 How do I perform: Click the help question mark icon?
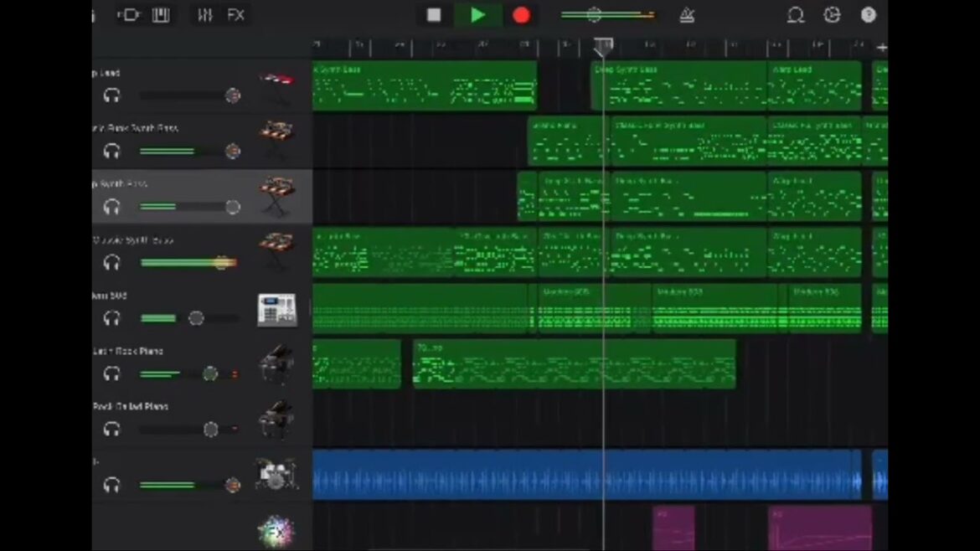coord(869,15)
